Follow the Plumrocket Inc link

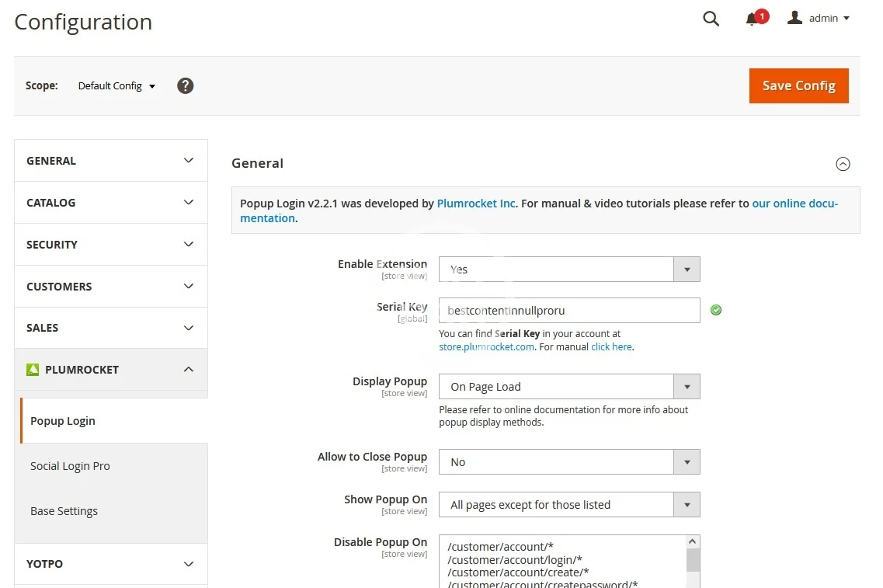(x=476, y=204)
